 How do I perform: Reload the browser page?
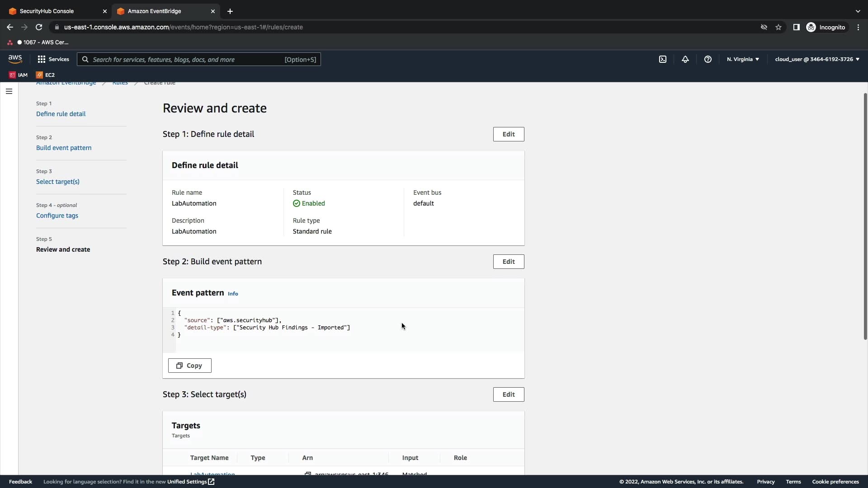coord(39,27)
